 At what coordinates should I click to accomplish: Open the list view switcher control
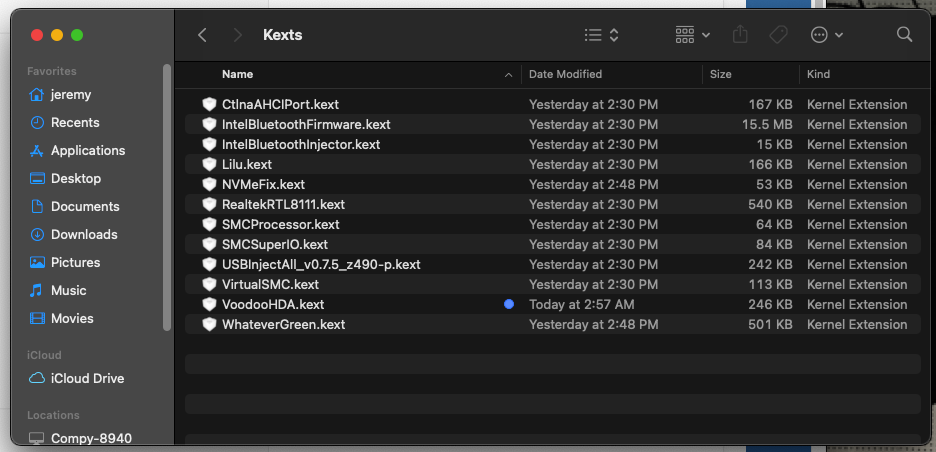(x=601, y=35)
